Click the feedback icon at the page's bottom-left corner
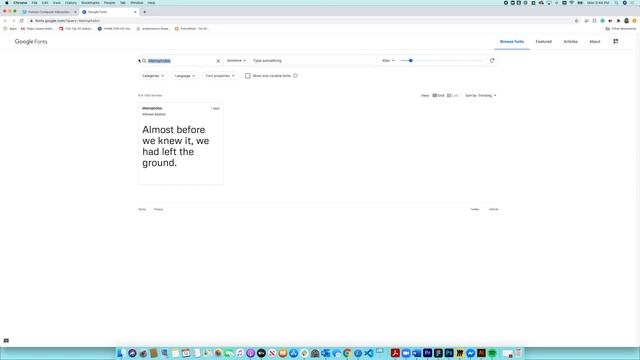The height and width of the screenshot is (360, 640). coord(6,340)
